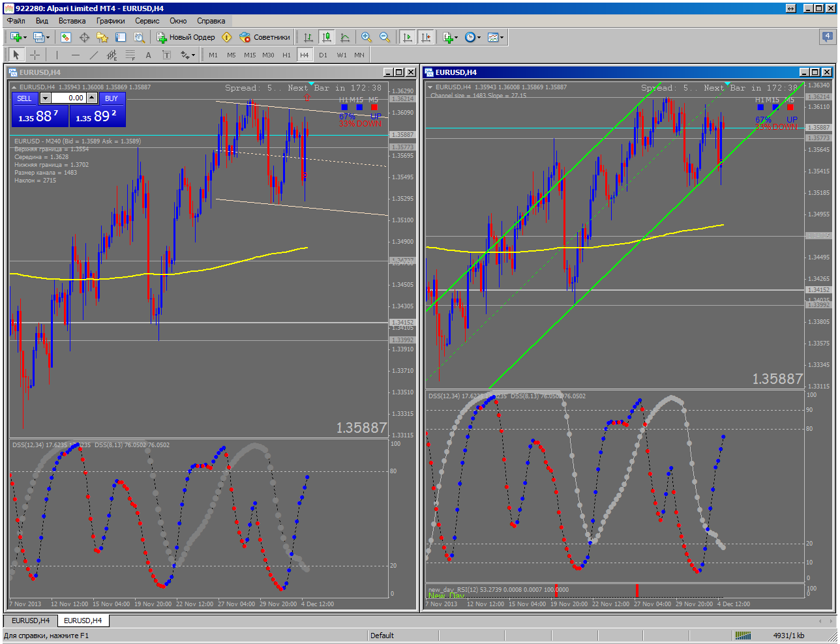Switch chart to candlestick mode

click(x=327, y=37)
